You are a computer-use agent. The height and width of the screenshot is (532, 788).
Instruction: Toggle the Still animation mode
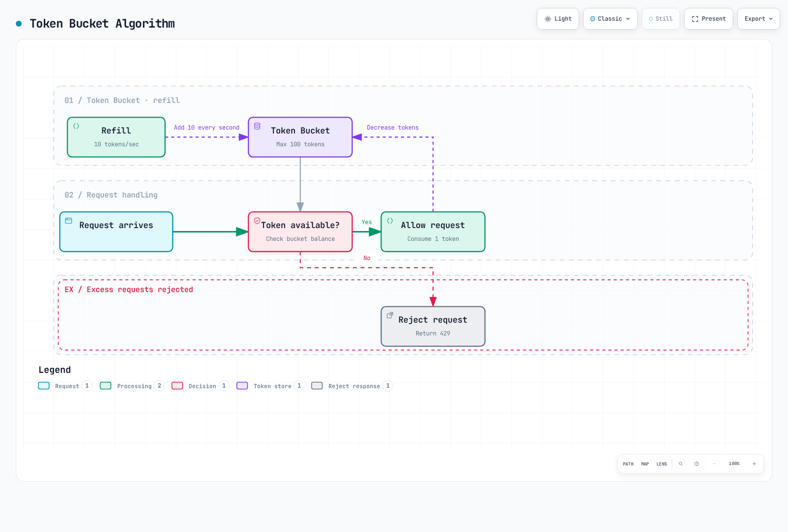[x=660, y=19]
